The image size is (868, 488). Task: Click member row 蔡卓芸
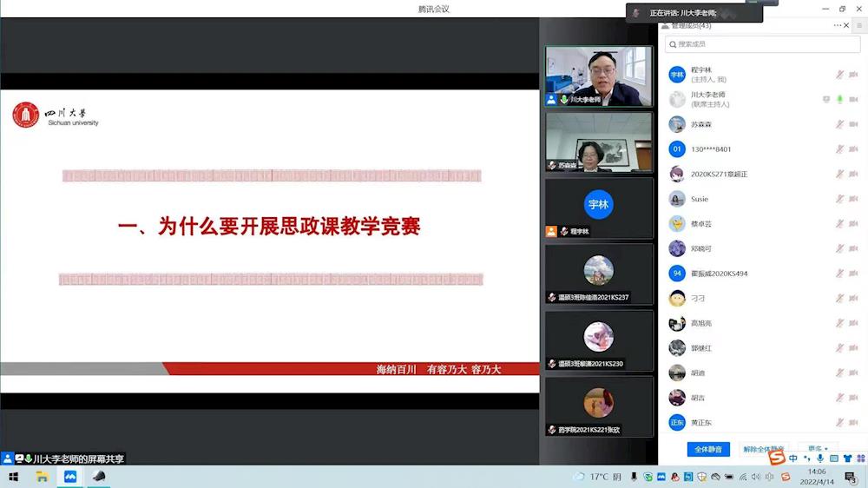[762, 224]
